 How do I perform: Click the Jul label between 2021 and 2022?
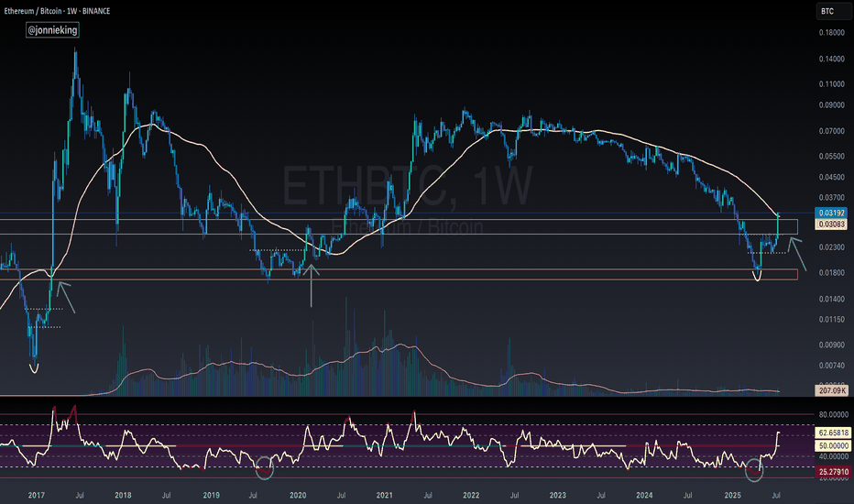pos(428,495)
